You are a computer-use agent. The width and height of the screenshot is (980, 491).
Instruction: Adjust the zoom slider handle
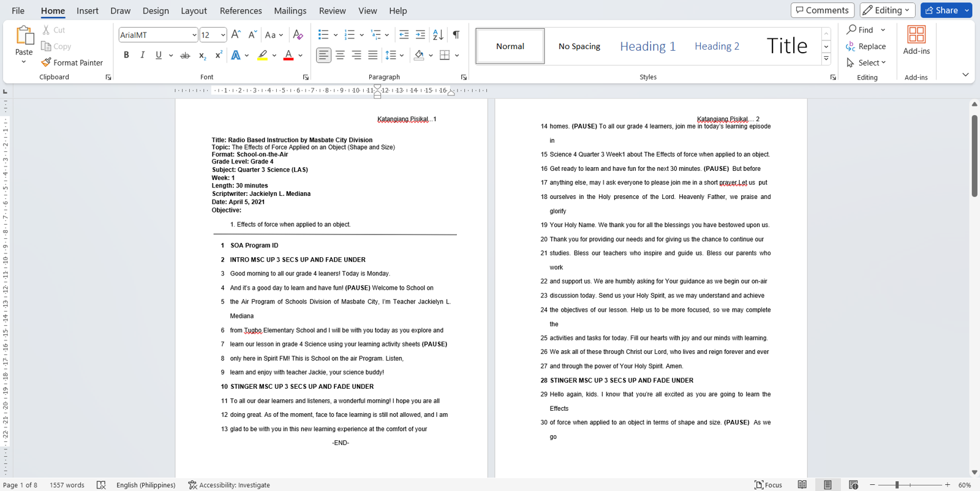pyautogui.click(x=897, y=485)
